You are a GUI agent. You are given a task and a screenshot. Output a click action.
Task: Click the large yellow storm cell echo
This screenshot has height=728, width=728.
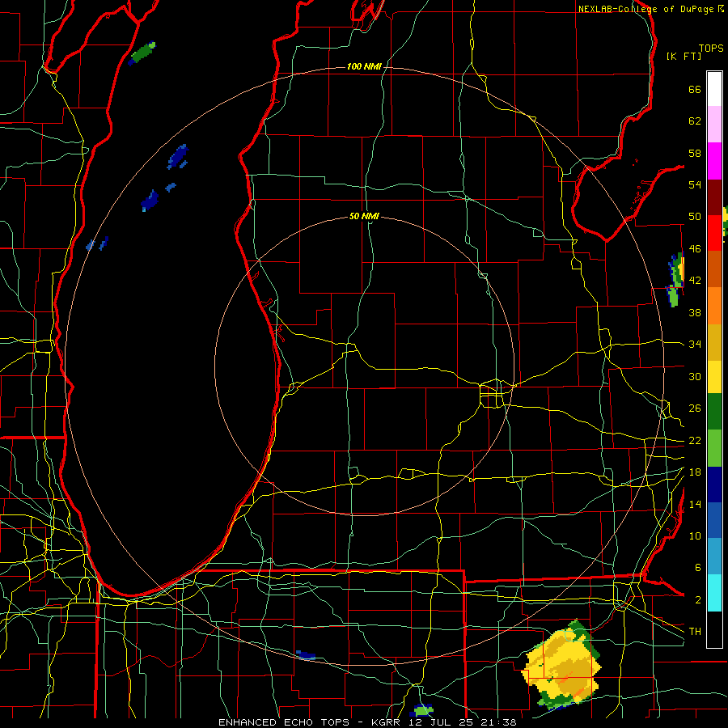(563, 665)
